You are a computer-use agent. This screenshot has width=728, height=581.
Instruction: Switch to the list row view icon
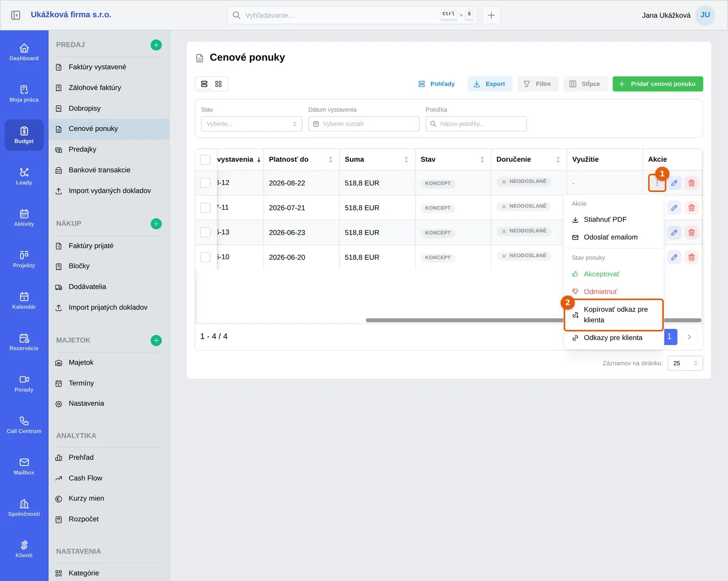coord(204,84)
